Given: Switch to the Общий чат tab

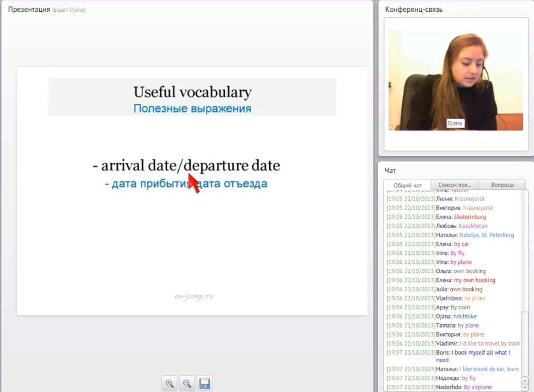Looking at the screenshot, I should [407, 185].
